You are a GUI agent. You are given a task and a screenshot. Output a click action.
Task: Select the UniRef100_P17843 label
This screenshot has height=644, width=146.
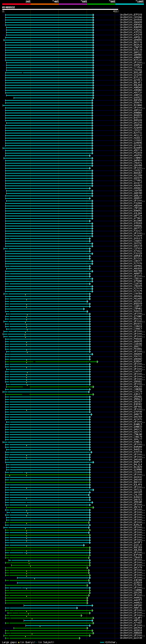[131, 585]
